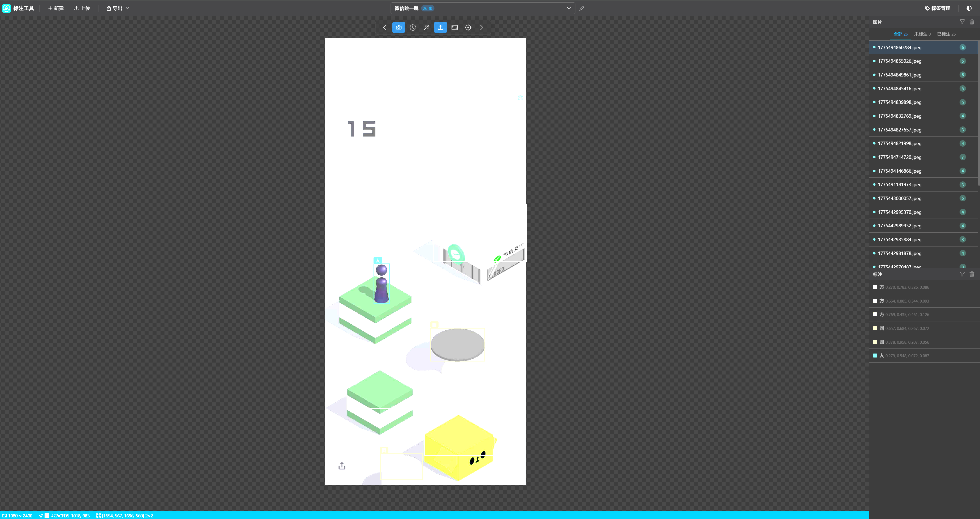The width and height of the screenshot is (980, 519).
Task: Click the fit-to-screen frame icon
Action: [454, 27]
